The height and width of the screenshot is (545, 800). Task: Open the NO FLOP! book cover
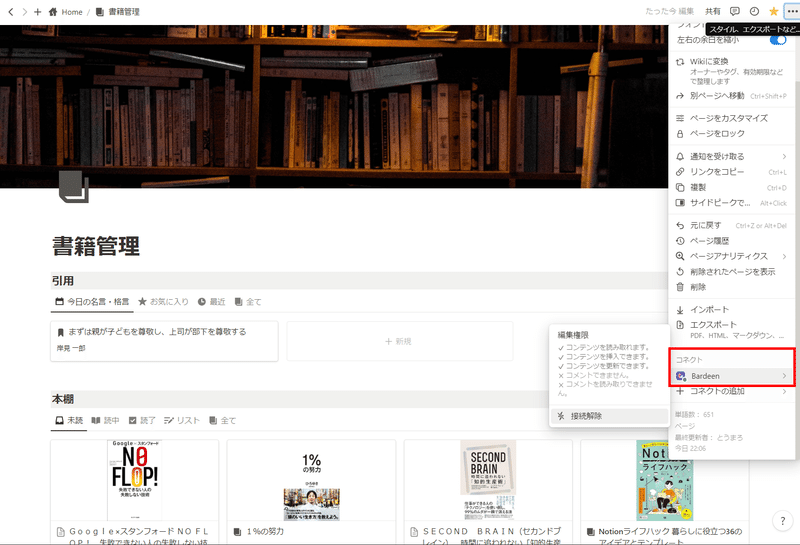[x=135, y=480]
